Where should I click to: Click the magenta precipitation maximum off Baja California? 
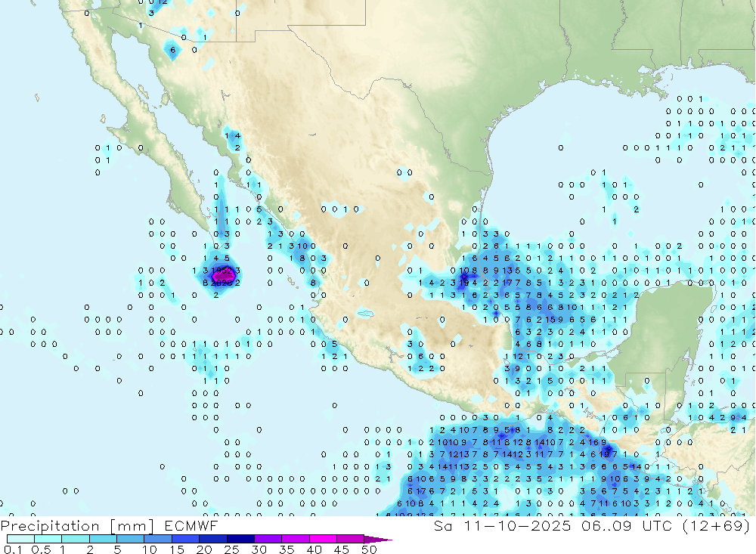[x=223, y=277]
